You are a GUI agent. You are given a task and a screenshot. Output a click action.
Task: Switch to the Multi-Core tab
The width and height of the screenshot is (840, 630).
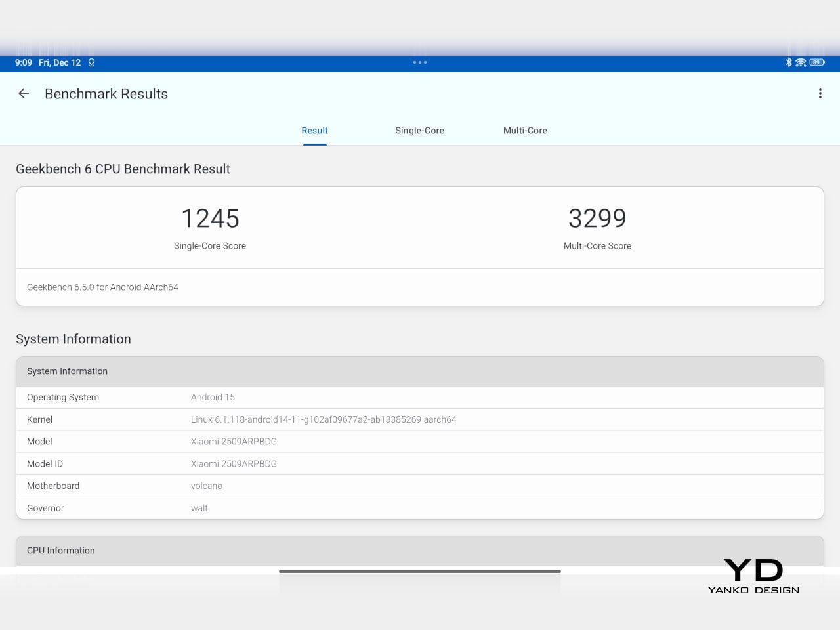525,131
